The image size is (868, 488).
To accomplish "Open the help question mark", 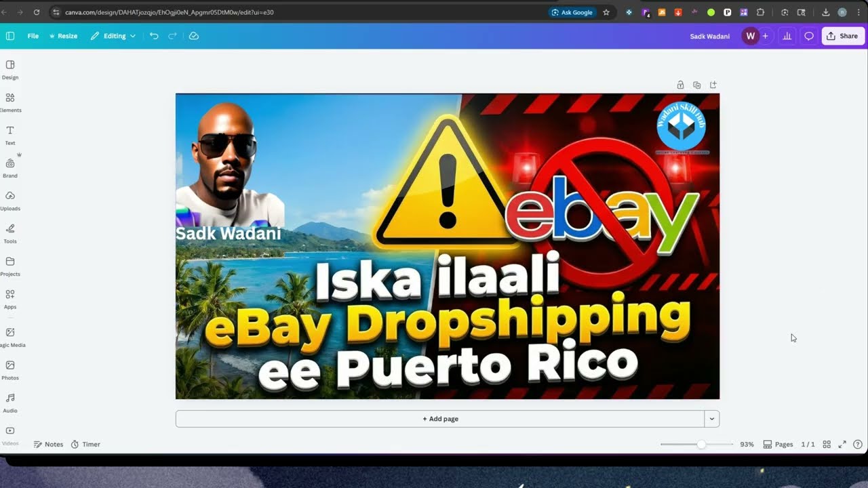I will coord(858,445).
